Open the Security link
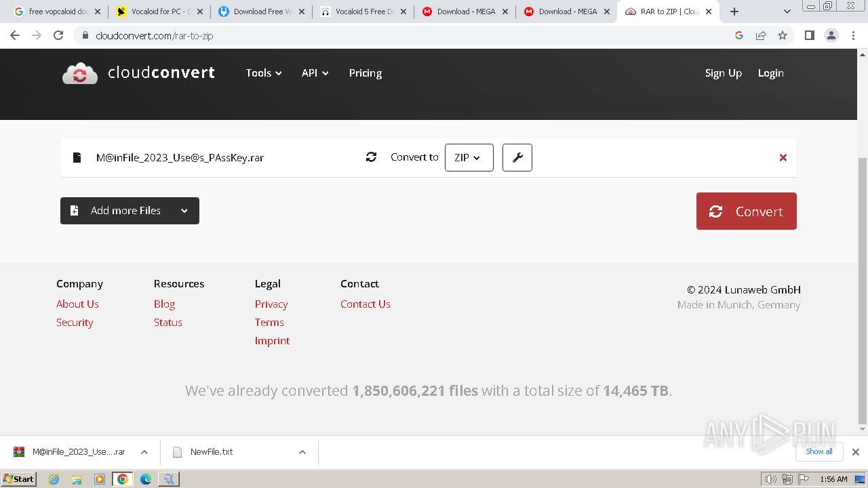This screenshot has width=868, height=488. tap(75, 322)
